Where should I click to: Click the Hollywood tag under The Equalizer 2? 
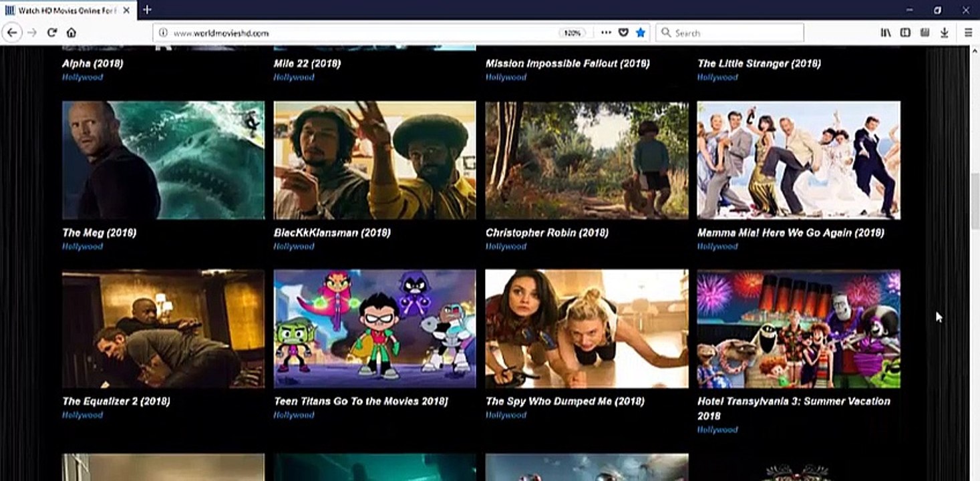pos(82,415)
